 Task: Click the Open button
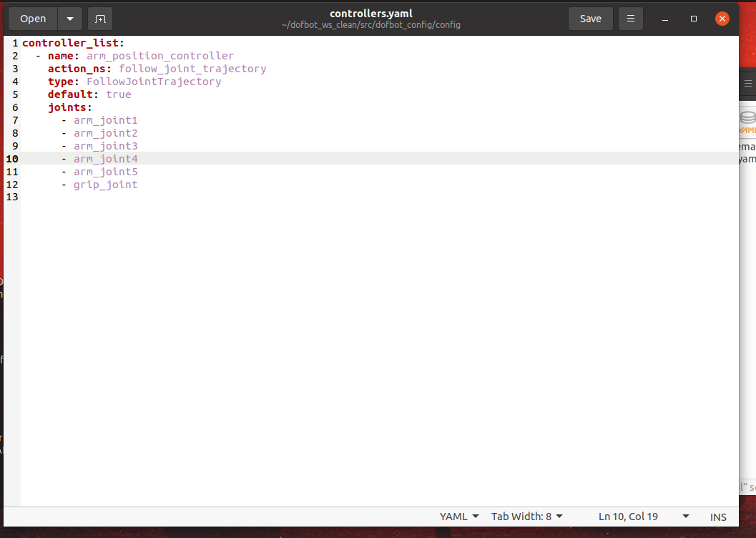tap(33, 19)
